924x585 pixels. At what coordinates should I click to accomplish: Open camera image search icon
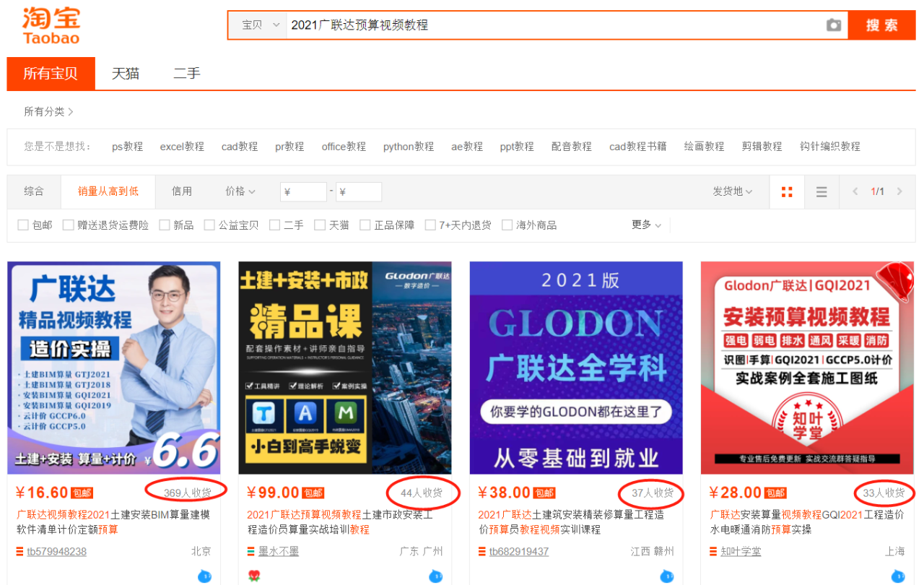point(834,25)
